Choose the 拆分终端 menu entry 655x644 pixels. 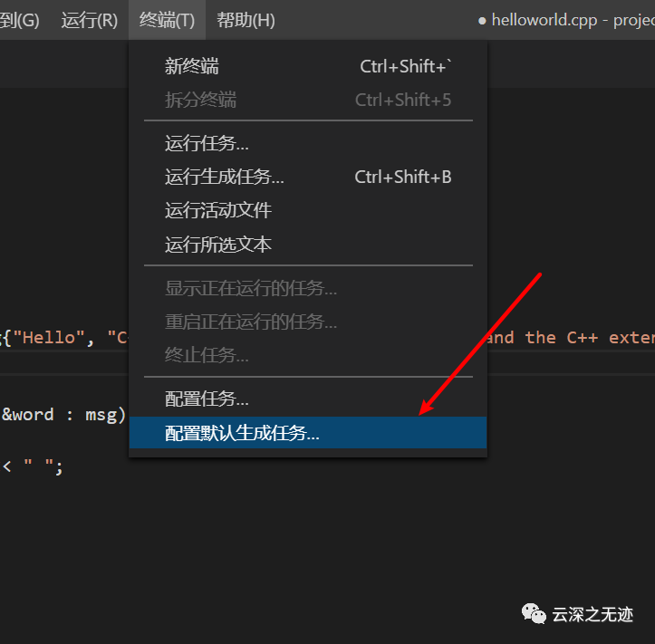[308, 100]
